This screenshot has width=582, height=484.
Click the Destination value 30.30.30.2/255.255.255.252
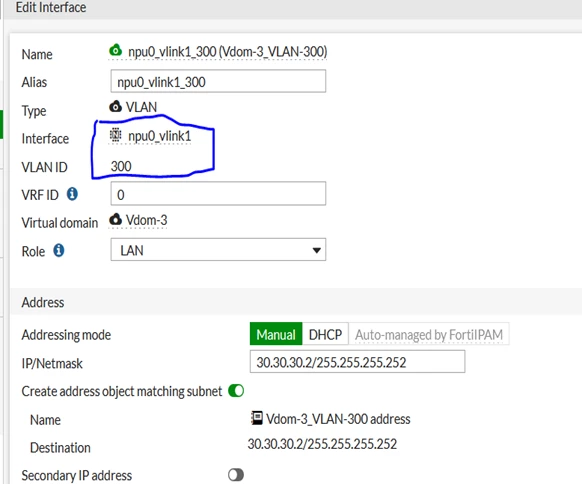[322, 444]
